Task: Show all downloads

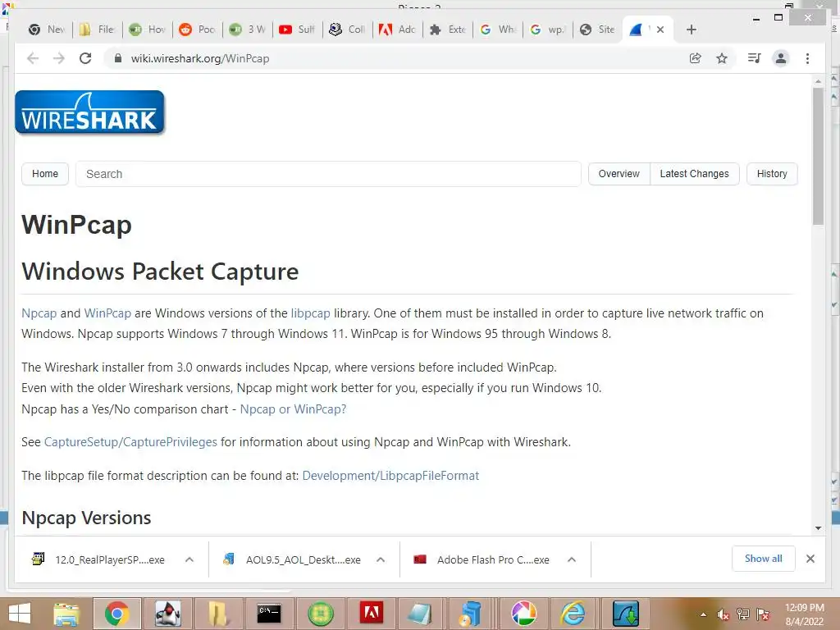Action: 764,559
